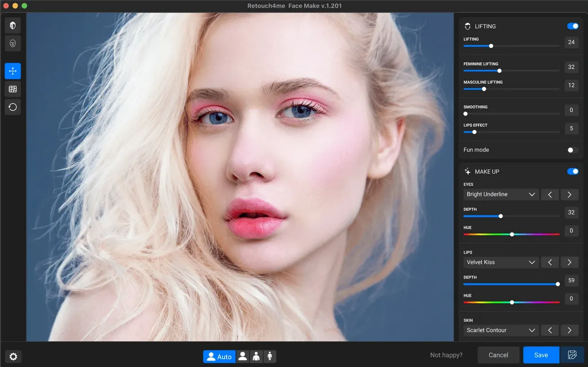
Task: Select the Auto face mode tab
Action: click(x=219, y=356)
